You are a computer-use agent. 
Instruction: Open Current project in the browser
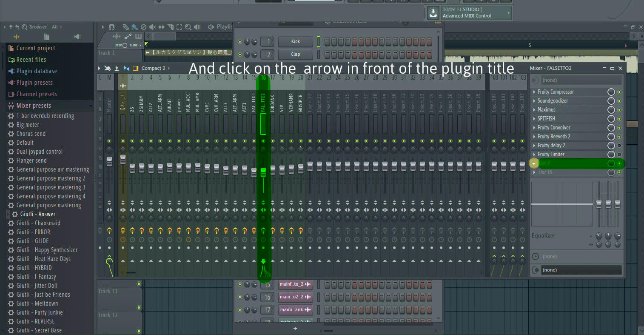tap(36, 48)
